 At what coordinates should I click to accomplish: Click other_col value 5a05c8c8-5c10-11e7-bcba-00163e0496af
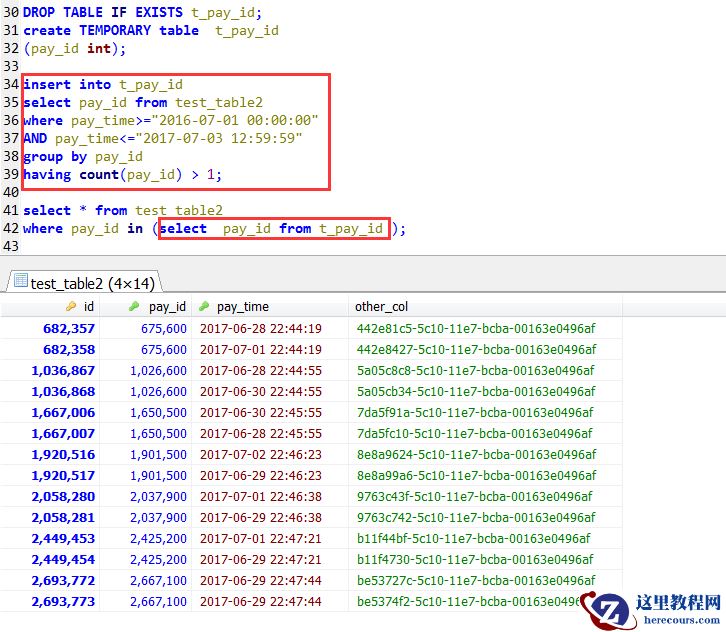click(x=476, y=370)
